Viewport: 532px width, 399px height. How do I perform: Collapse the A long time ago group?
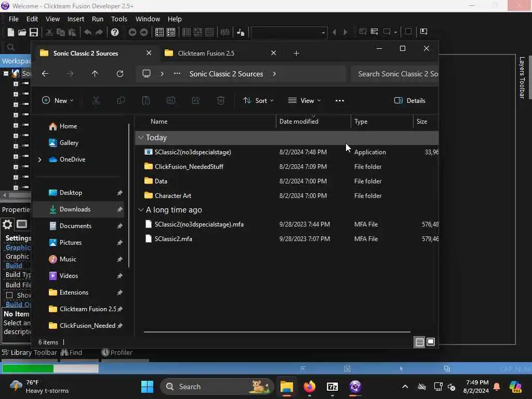pos(141,210)
